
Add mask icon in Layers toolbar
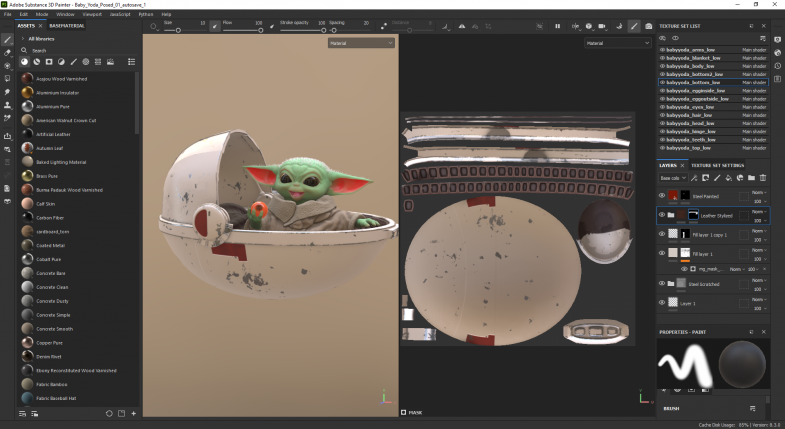point(705,178)
